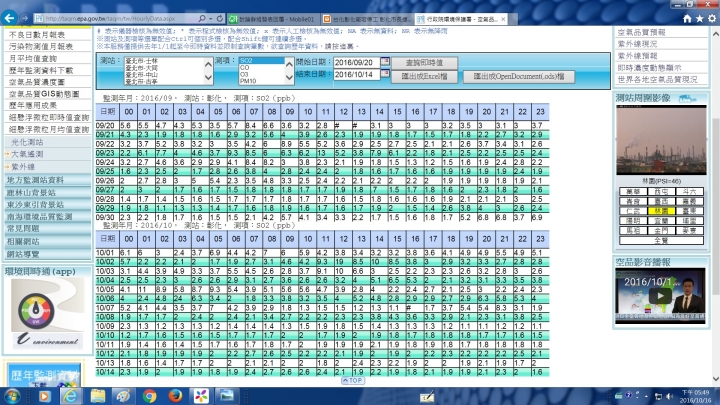
Task: Open the browser Tools gear icon
Action: 712,19
